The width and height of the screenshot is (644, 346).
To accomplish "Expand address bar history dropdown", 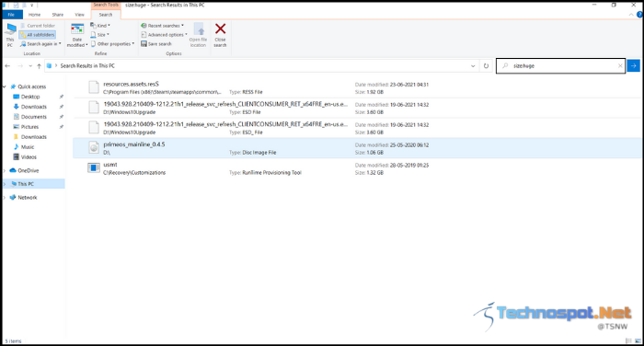I will 473,65.
